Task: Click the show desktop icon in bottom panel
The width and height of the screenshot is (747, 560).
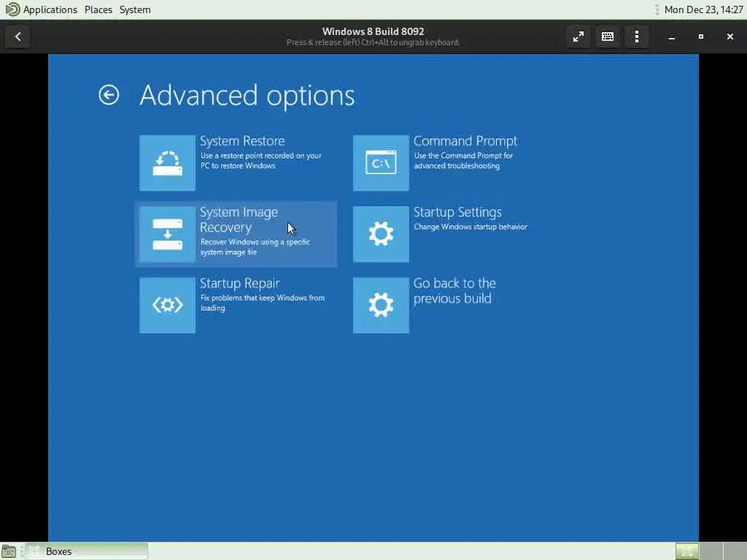Action: (9, 551)
